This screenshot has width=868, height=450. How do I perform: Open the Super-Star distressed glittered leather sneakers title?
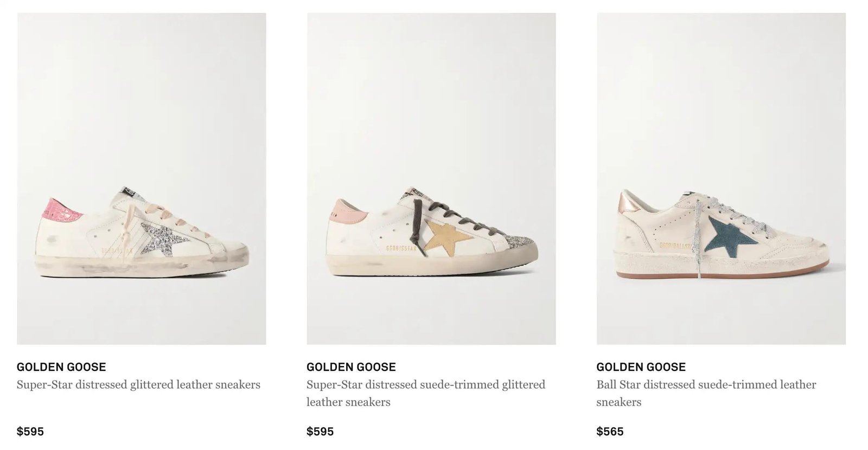(x=138, y=385)
